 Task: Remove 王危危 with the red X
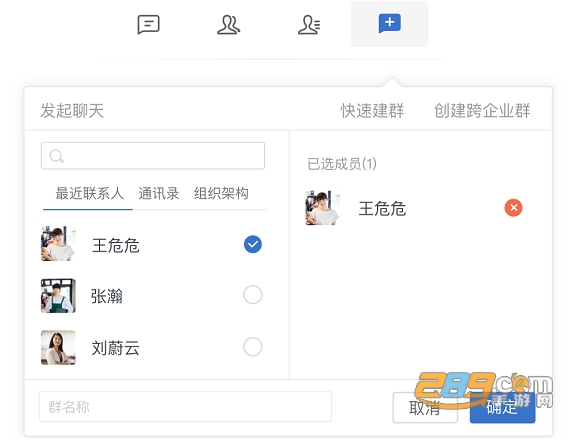(513, 208)
